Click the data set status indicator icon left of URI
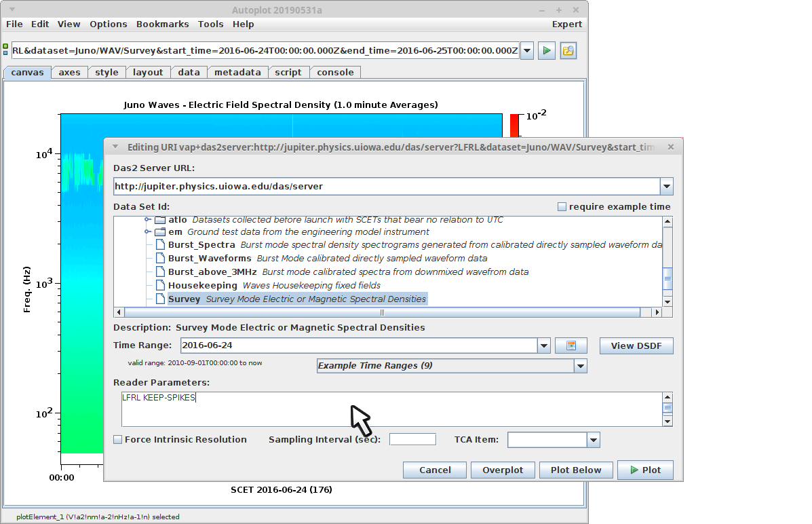Image resolution: width=812 pixels, height=524 pixels. 5,50
